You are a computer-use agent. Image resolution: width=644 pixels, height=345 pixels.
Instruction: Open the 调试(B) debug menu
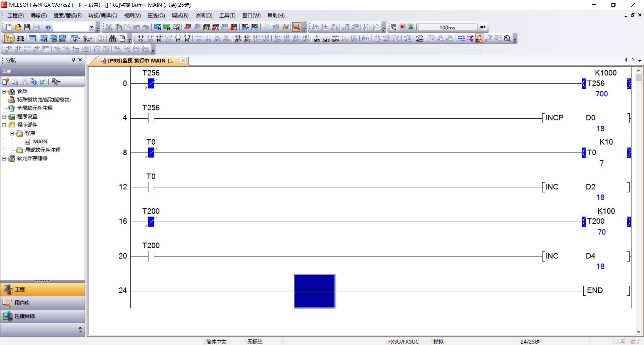point(180,15)
